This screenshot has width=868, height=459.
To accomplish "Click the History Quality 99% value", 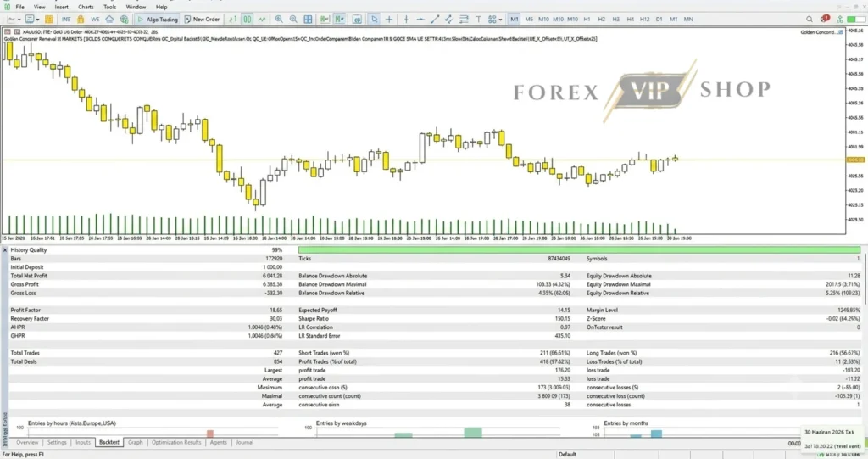I will [277, 250].
